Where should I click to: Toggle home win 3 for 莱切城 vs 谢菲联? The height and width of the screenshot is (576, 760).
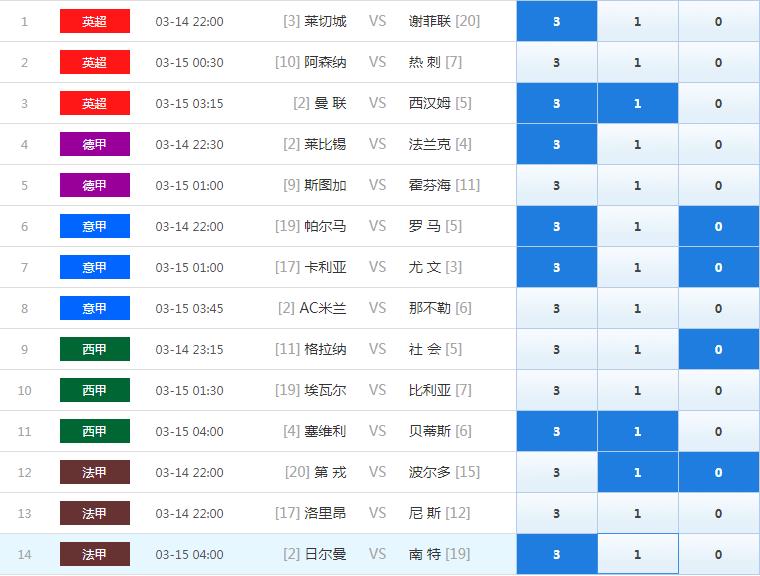coord(556,21)
